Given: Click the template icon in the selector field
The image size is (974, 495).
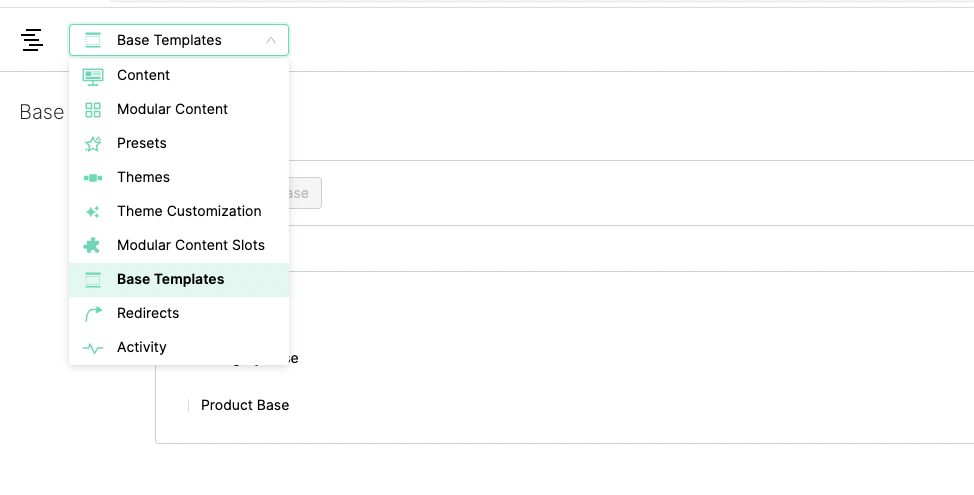Looking at the screenshot, I should pos(93,40).
